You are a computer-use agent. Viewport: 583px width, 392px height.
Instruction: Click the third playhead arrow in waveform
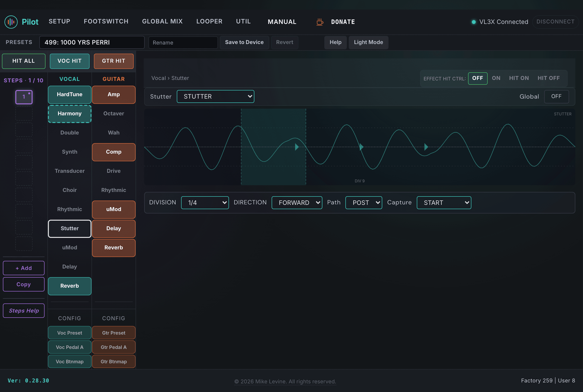[x=426, y=147]
